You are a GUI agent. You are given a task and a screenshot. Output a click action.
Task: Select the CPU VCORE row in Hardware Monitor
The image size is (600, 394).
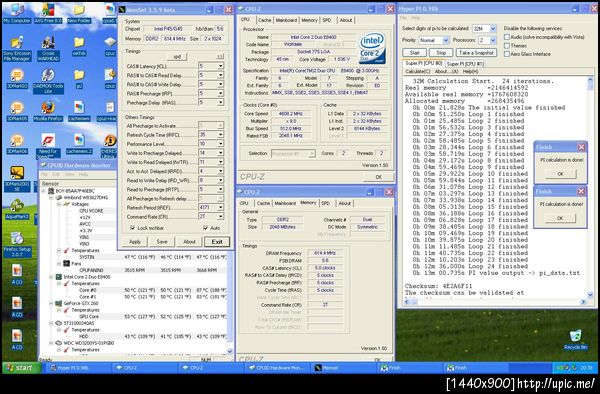[91, 211]
